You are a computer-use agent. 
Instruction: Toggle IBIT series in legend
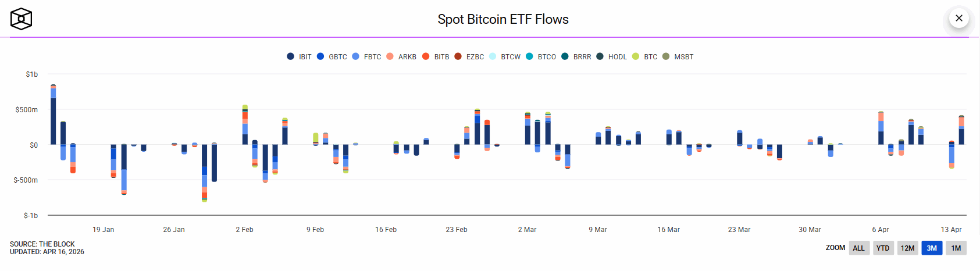(x=299, y=56)
